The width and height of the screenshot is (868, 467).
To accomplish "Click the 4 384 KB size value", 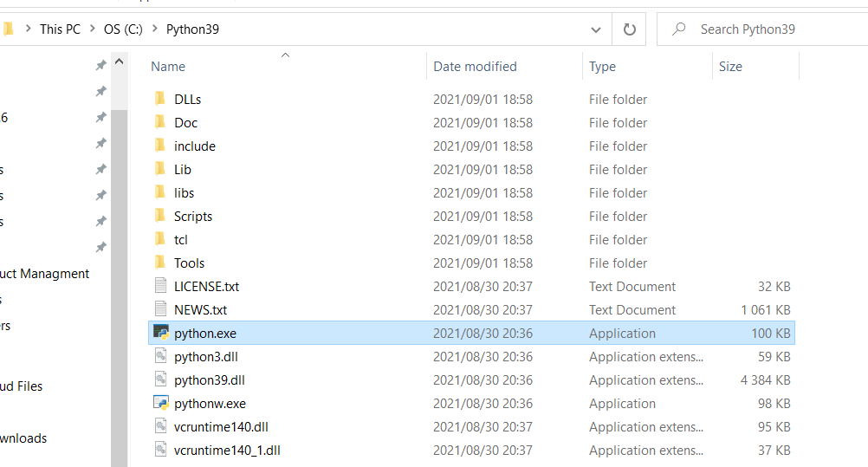I will [766, 380].
